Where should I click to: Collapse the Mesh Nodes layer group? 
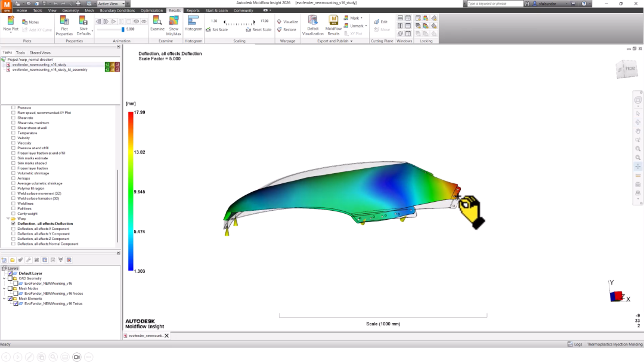(5, 288)
